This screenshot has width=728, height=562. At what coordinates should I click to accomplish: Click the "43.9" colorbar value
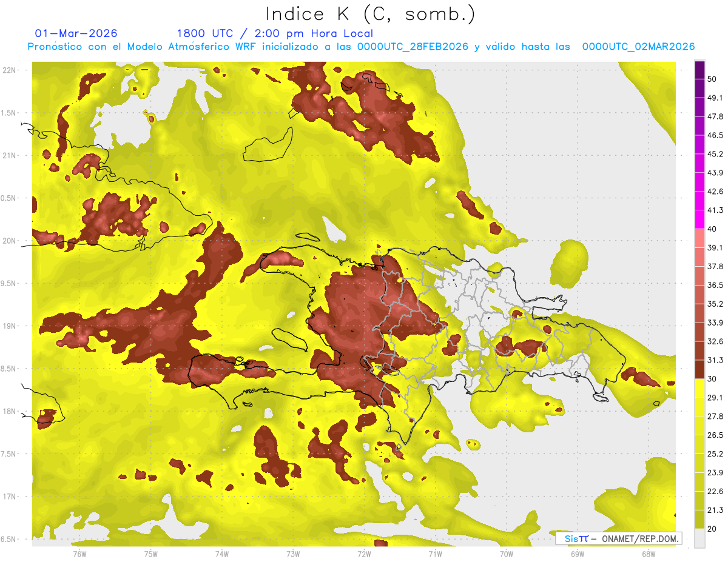click(x=715, y=173)
